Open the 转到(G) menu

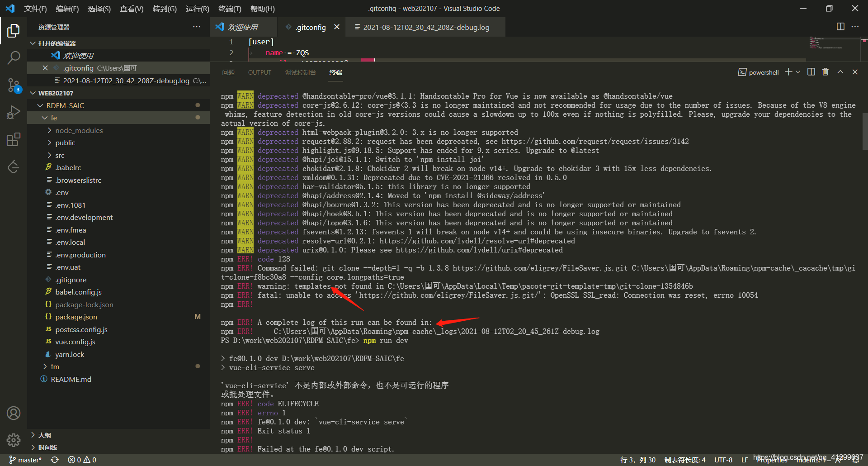[165, 9]
